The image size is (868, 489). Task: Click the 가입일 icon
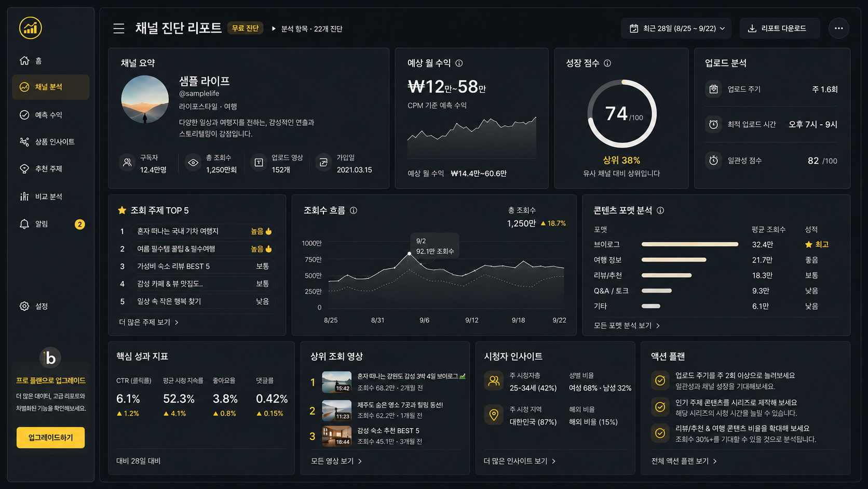pyautogui.click(x=323, y=163)
